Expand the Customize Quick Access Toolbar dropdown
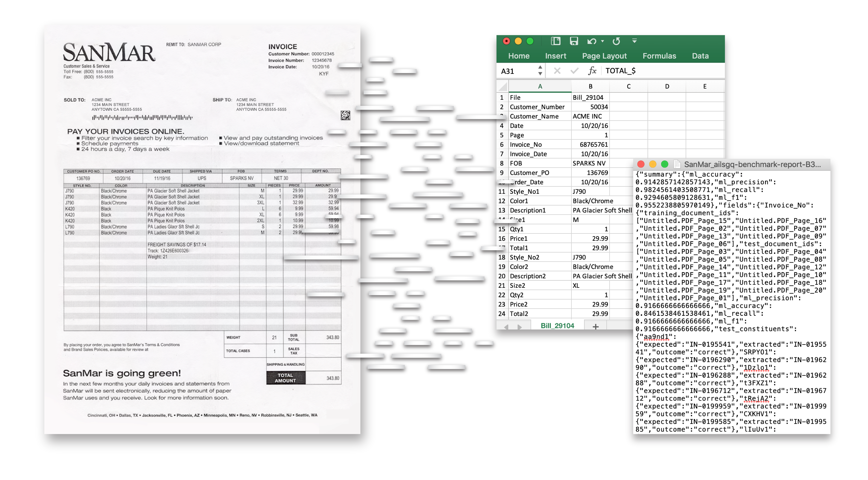 634,41
